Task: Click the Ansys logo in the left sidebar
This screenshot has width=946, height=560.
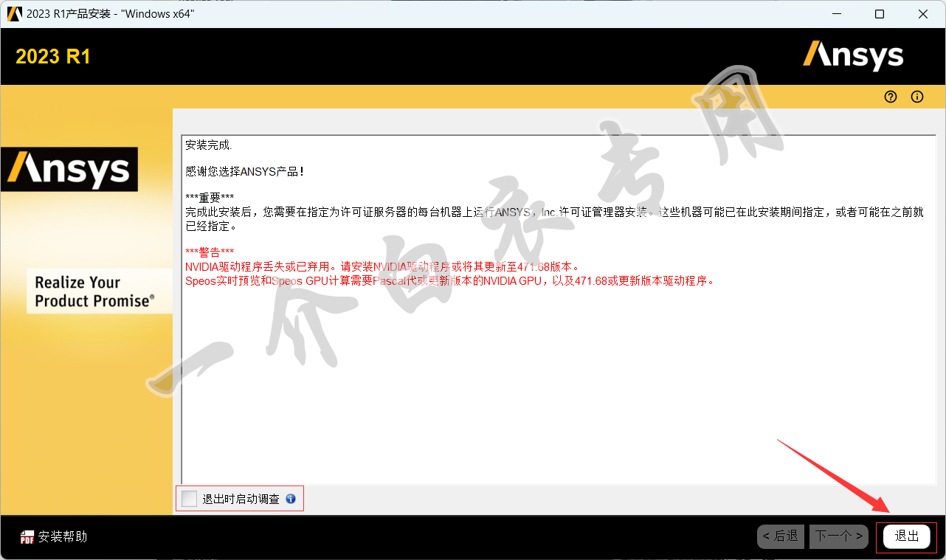Action: coord(69,169)
